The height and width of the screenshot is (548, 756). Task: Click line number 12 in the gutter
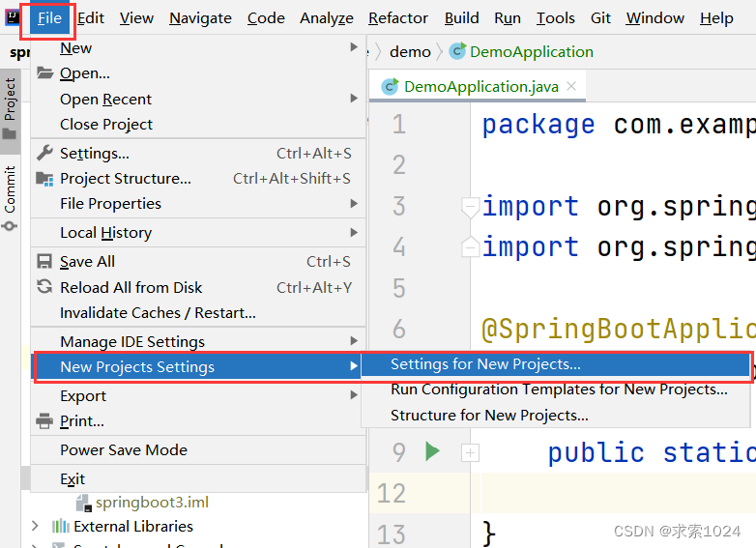click(x=392, y=493)
